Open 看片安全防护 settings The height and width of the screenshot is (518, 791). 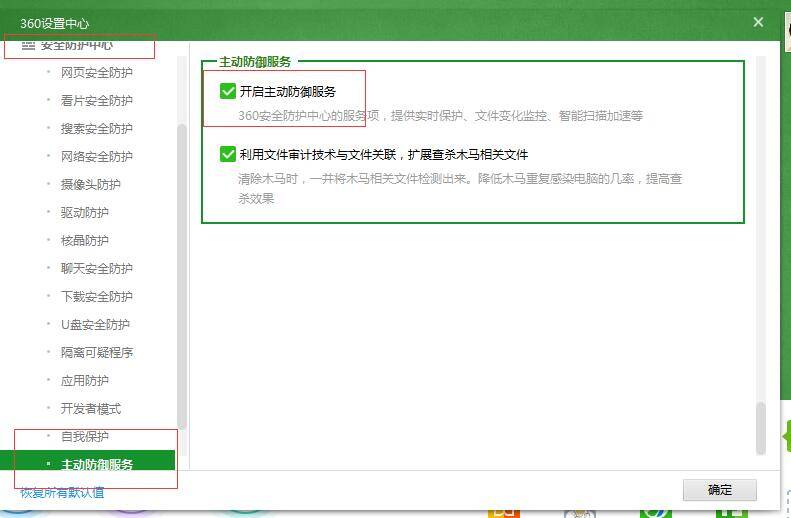pyautogui.click(x=96, y=100)
